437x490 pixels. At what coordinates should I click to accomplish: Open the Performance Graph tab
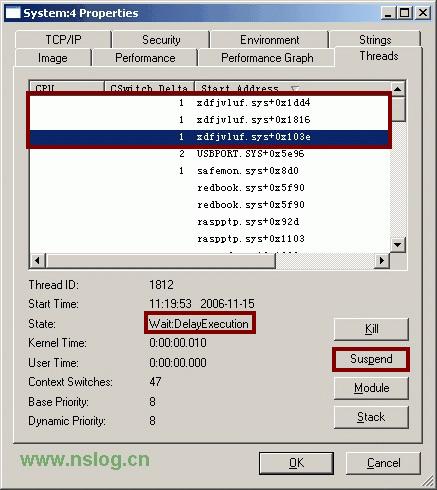click(x=267, y=58)
